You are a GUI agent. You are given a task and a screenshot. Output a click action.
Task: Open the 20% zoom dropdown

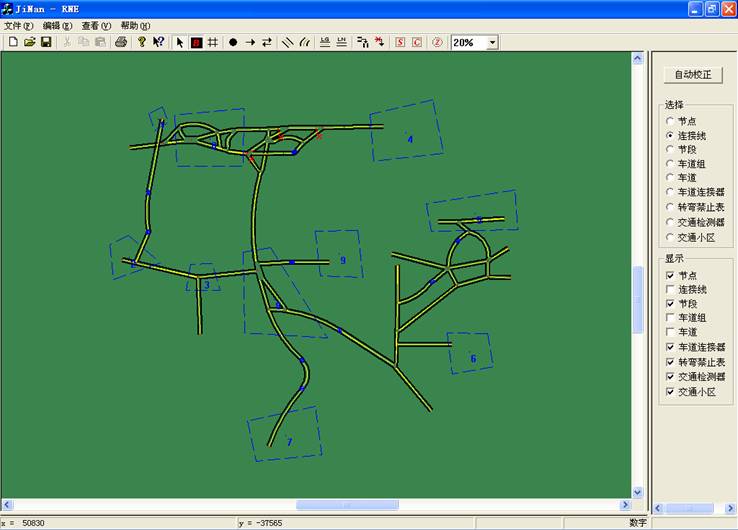click(x=491, y=43)
